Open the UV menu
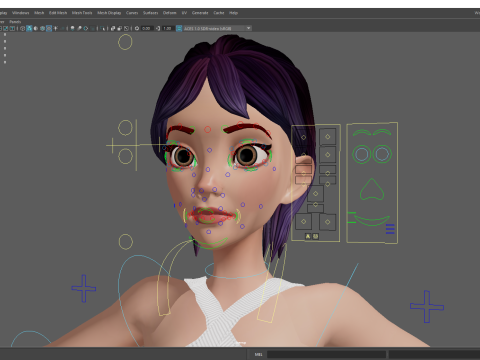 184,13
